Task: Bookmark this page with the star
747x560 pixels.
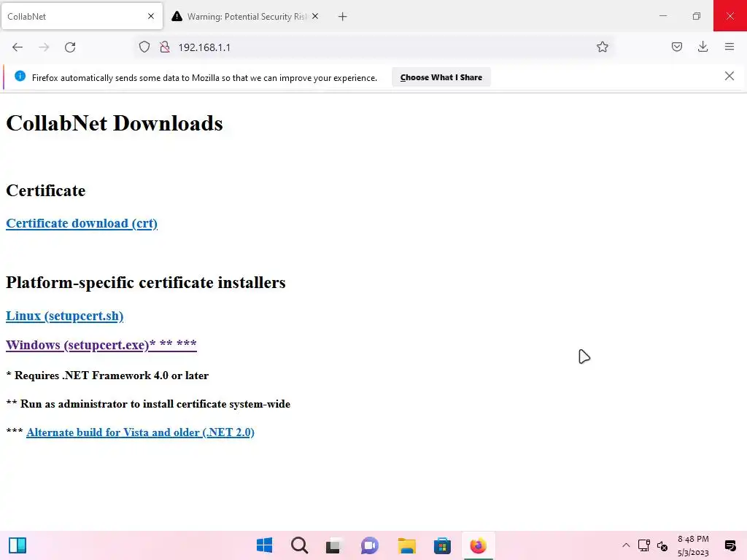Action: (602, 47)
